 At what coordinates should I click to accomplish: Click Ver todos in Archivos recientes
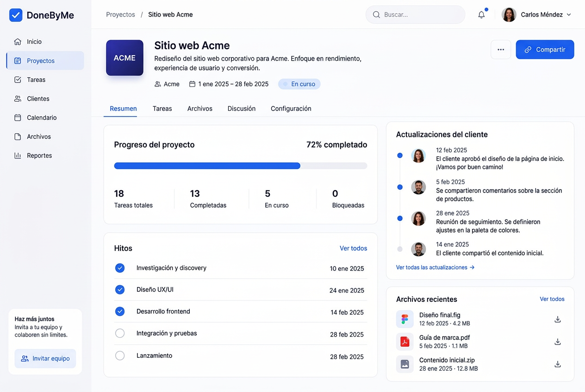pyautogui.click(x=552, y=299)
